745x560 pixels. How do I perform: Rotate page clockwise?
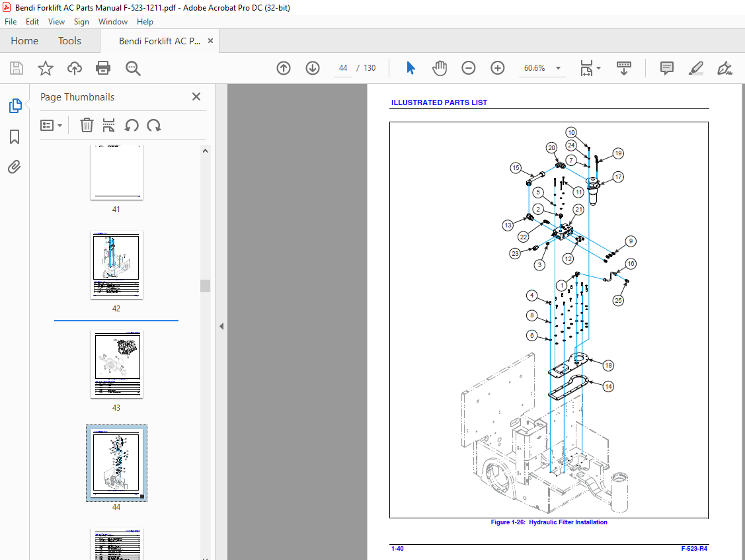point(154,126)
